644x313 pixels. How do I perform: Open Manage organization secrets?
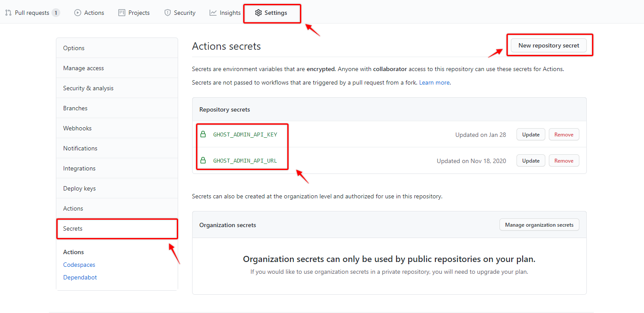point(539,225)
